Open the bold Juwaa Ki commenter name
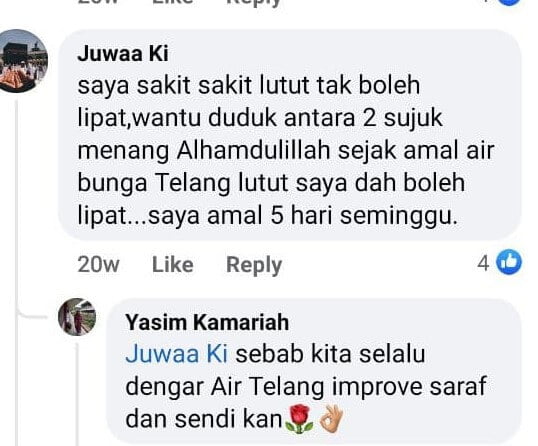The width and height of the screenshot is (538, 446). [x=123, y=54]
